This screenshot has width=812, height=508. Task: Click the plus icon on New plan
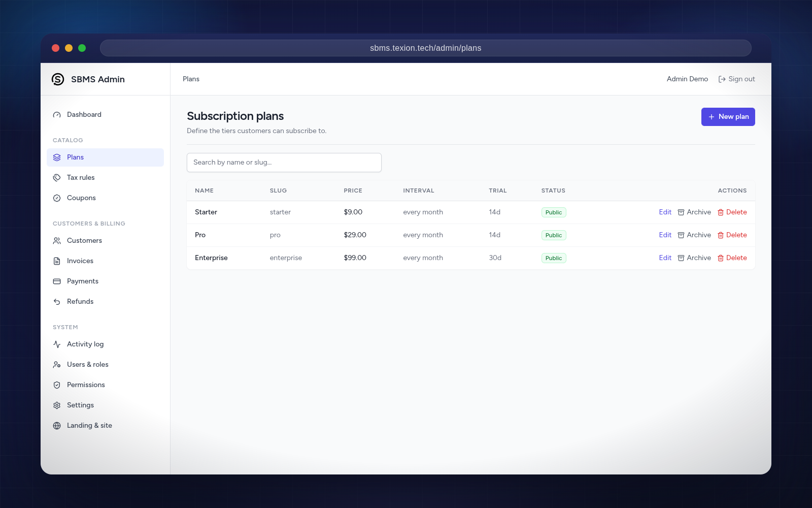(x=712, y=117)
